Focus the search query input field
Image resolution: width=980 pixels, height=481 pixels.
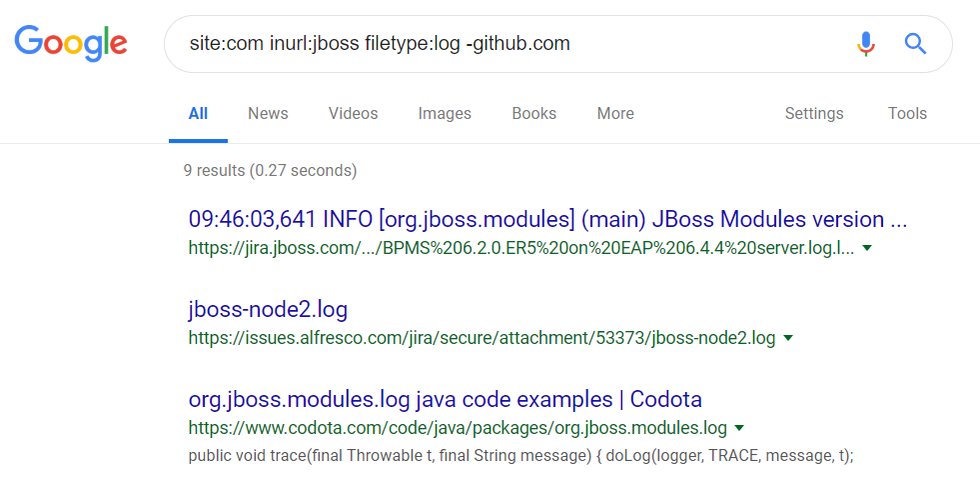tap(499, 43)
